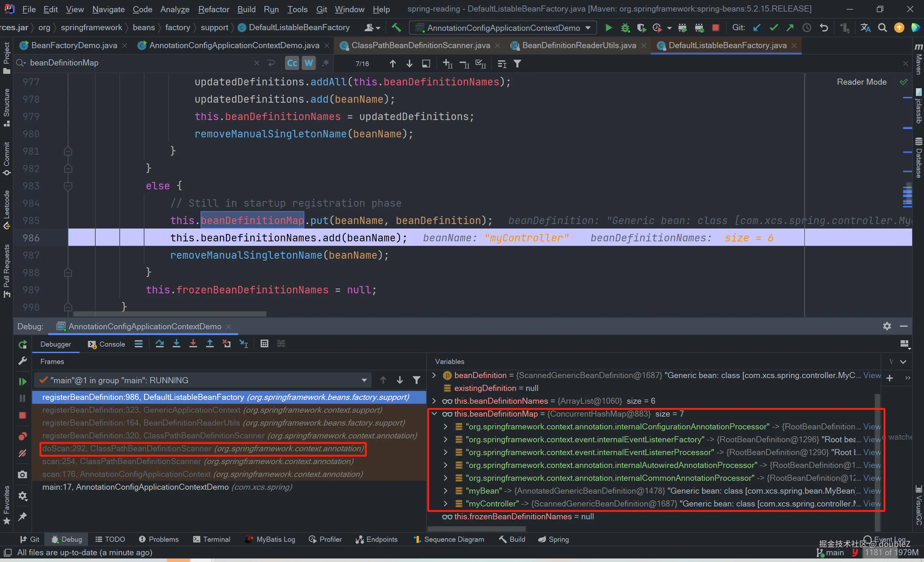Click the Evaluate Expression calculator icon
The height and width of the screenshot is (562, 924).
click(264, 343)
